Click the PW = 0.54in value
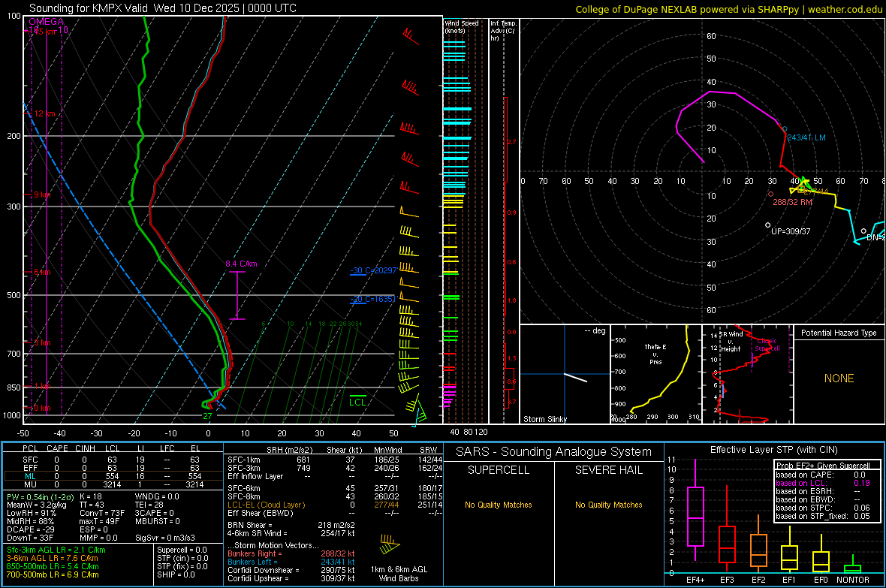The width and height of the screenshot is (886, 588). point(38,496)
